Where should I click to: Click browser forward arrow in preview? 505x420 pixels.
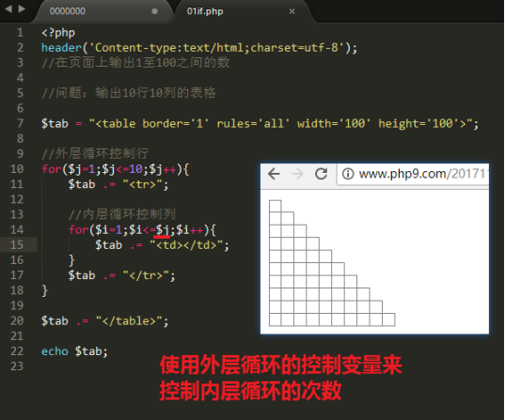[297, 174]
